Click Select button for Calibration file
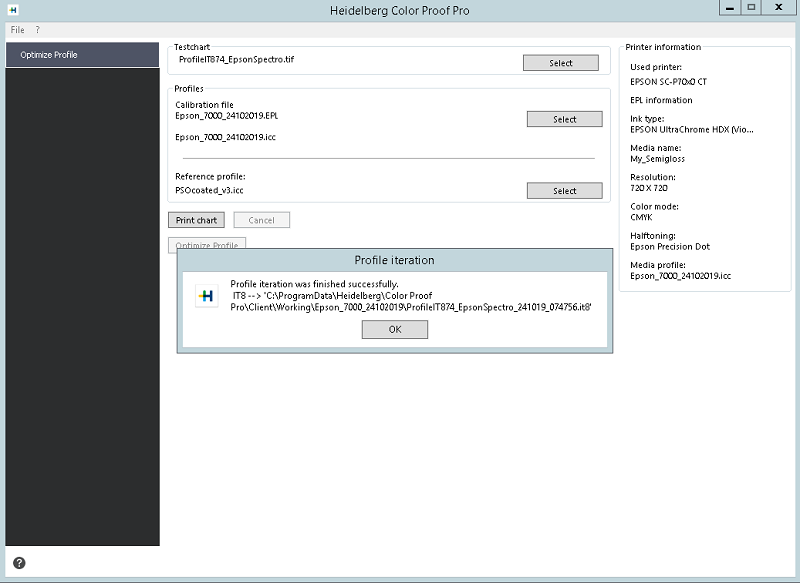This screenshot has width=800, height=583. [564, 119]
